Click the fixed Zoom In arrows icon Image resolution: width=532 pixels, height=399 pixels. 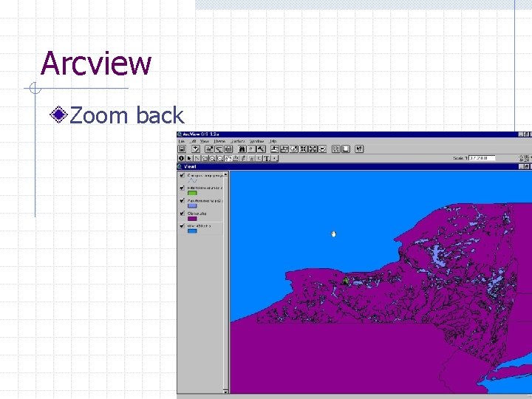click(x=304, y=149)
